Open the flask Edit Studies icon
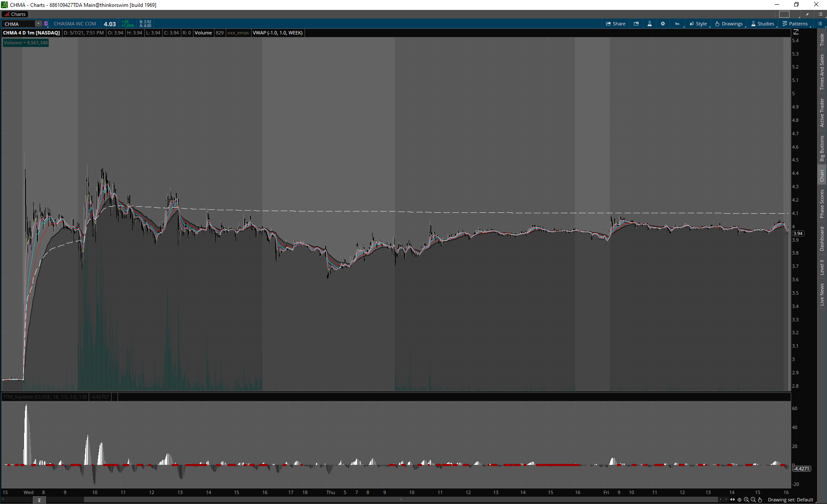827x504 pixels. pos(650,24)
